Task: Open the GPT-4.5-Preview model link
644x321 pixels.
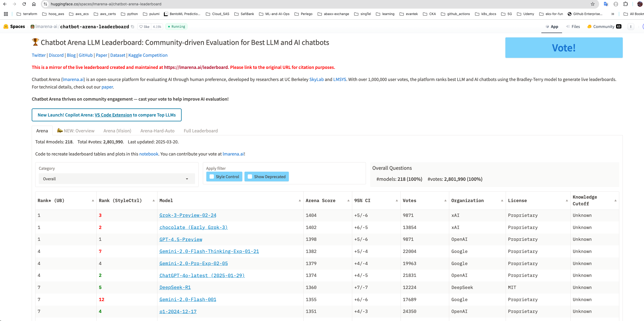Action: tap(181, 239)
